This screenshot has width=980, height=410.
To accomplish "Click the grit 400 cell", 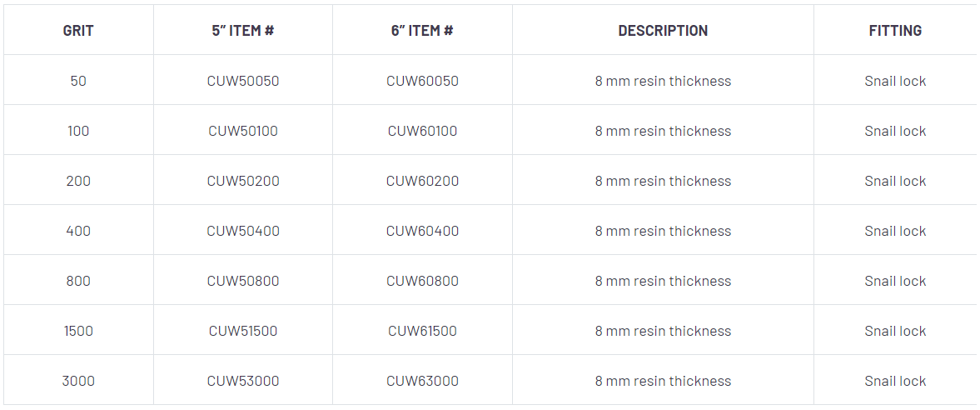I will pos(78,231).
